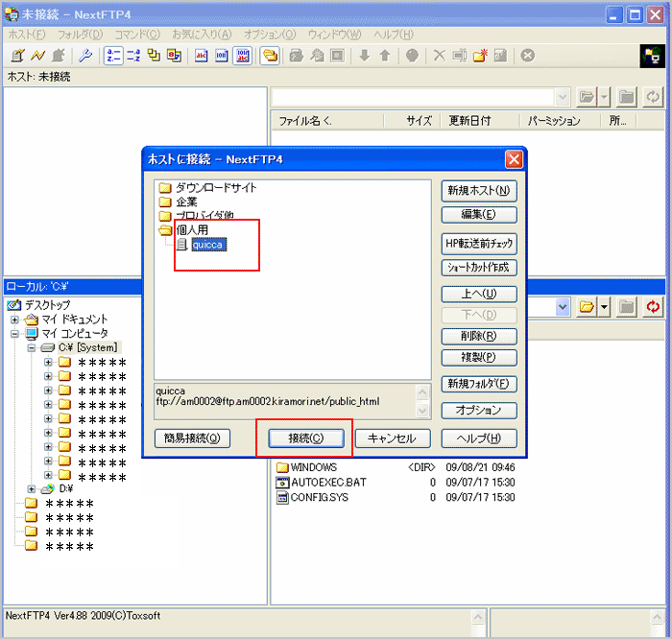Viewport: 672px width, 639px height.
Task: Click the disconnect host toolbar icon
Action: pos(58,56)
